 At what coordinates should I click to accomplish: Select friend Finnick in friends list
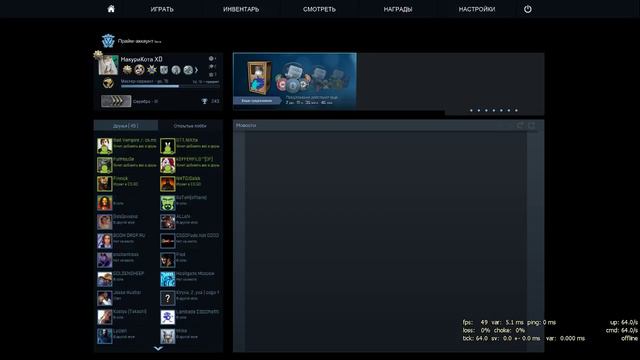click(127, 184)
